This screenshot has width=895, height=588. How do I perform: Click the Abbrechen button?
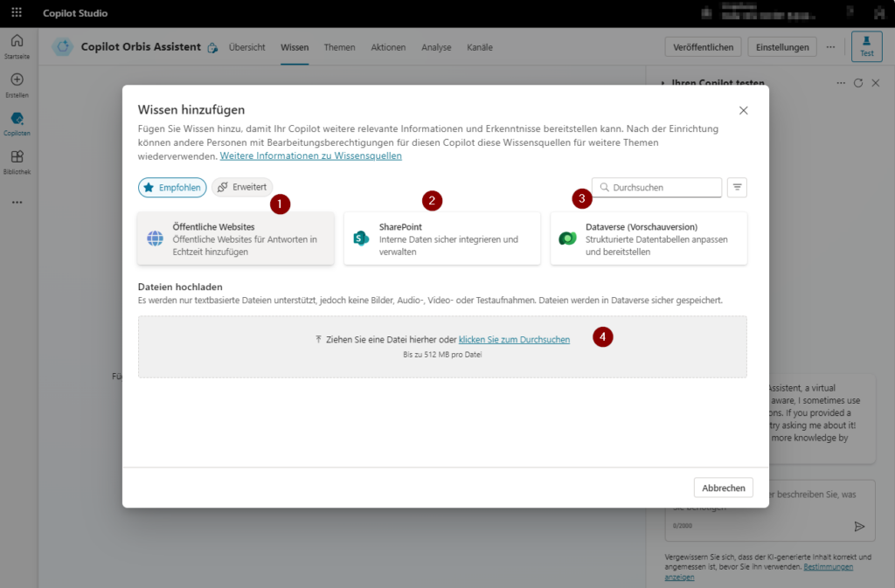(x=723, y=488)
